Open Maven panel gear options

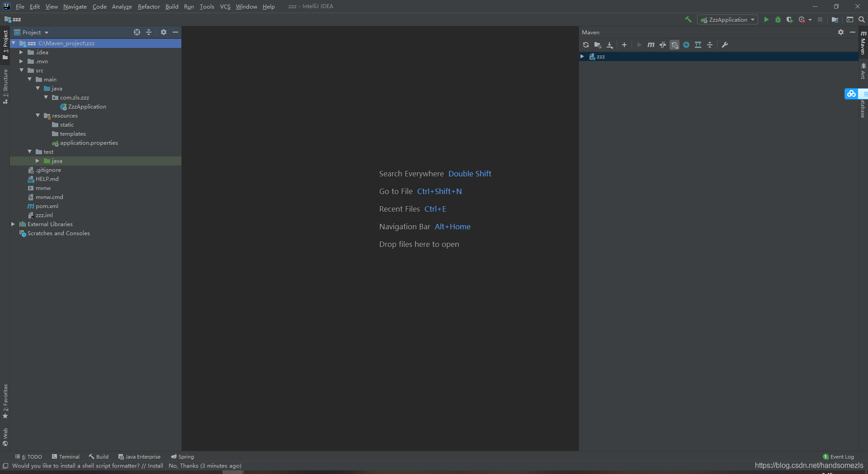(841, 32)
